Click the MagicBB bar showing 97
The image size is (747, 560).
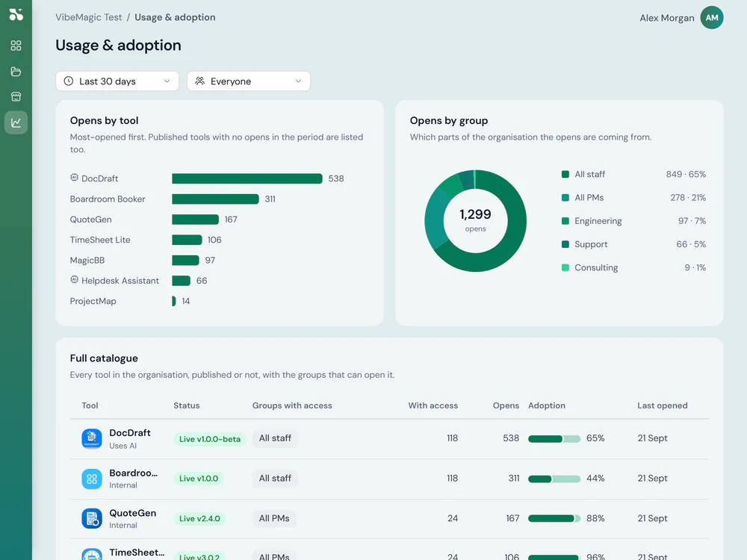click(185, 261)
